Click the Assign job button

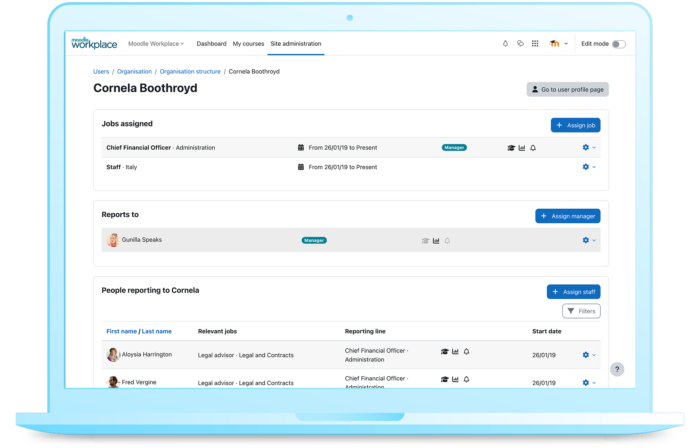(575, 125)
